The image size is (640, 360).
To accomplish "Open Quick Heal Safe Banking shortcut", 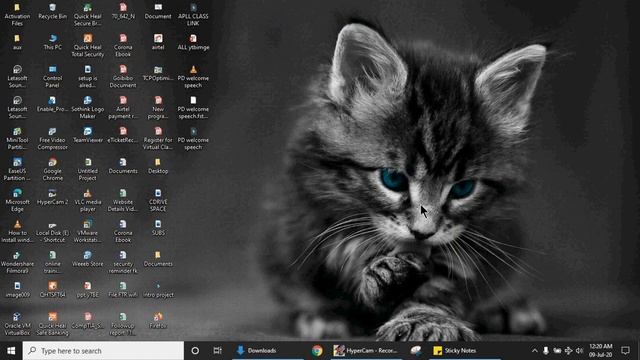I will 52,324.
